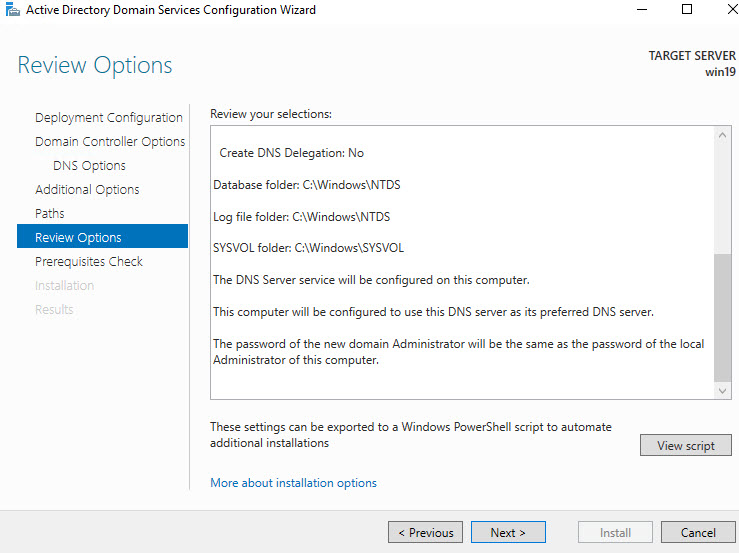The image size is (739, 553).
Task: Jump to Prerequisites Check step
Action: point(89,262)
